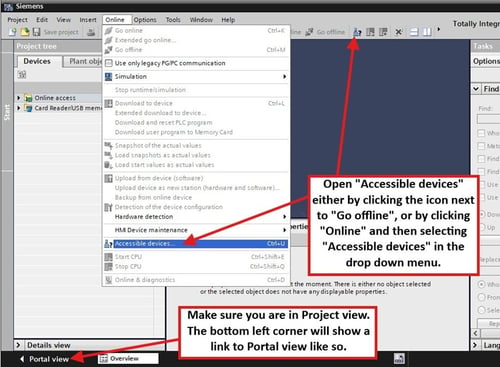Expand the Details view panel
This screenshot has width=500, height=367.
pyautogui.click(x=19, y=345)
